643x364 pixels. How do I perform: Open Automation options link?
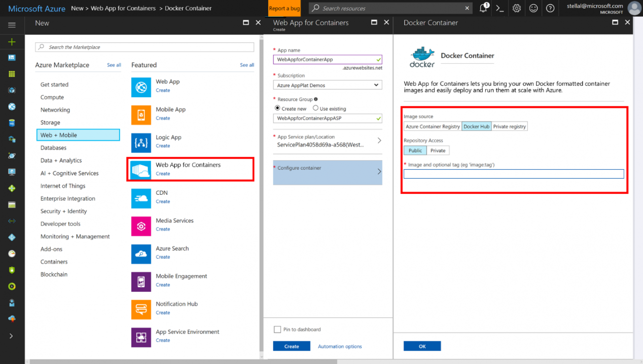pos(340,346)
